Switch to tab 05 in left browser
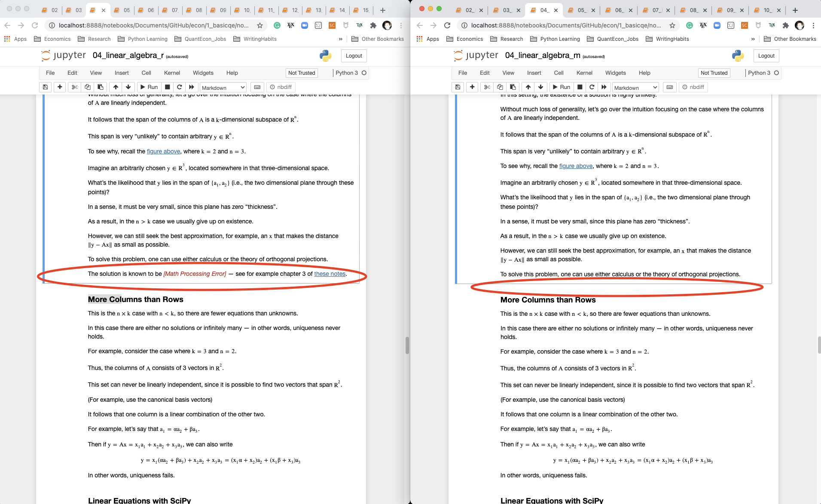The height and width of the screenshot is (504, 821). click(x=122, y=10)
